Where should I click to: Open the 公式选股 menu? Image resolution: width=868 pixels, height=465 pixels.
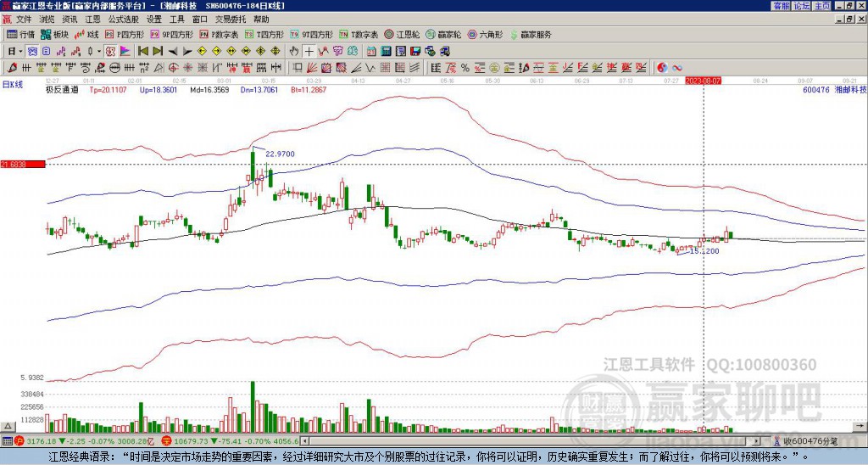click(124, 20)
